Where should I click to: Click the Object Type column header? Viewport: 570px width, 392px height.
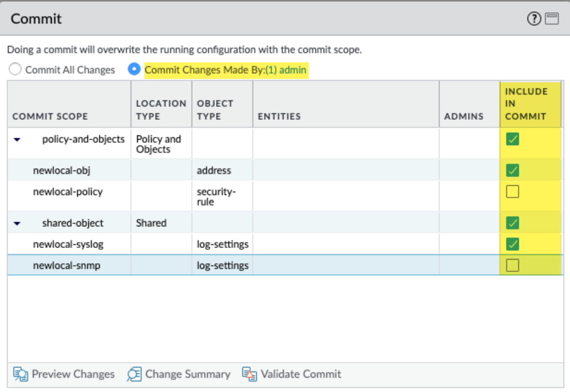pos(215,110)
